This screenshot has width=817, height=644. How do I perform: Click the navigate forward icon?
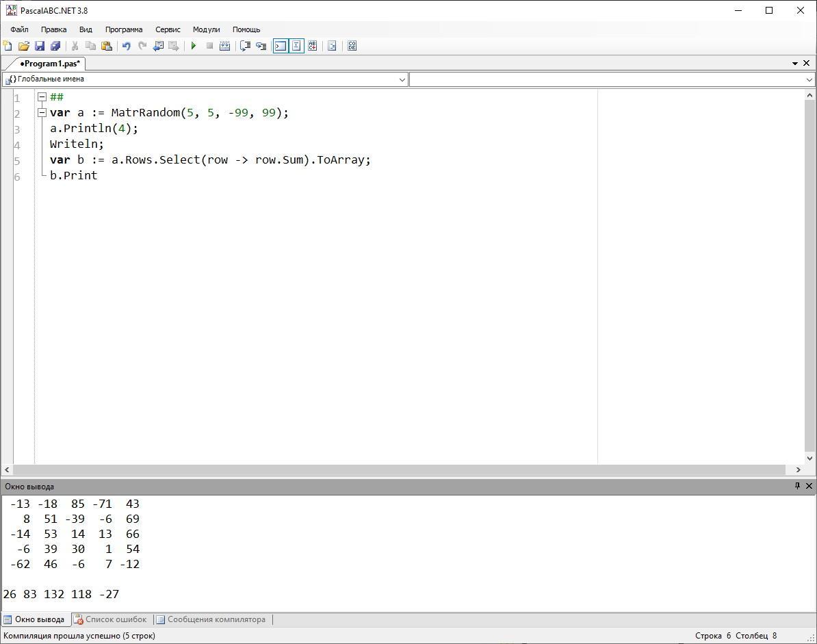174,46
